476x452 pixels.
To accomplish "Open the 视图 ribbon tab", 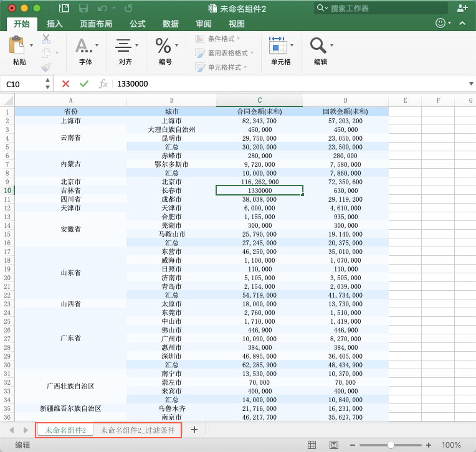I will 237,24.
